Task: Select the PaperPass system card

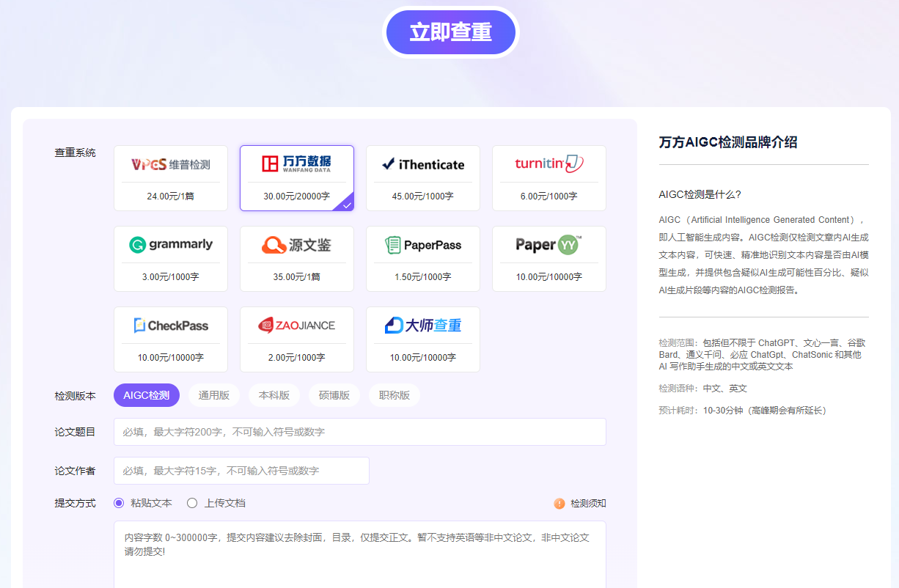Action: pos(423,259)
